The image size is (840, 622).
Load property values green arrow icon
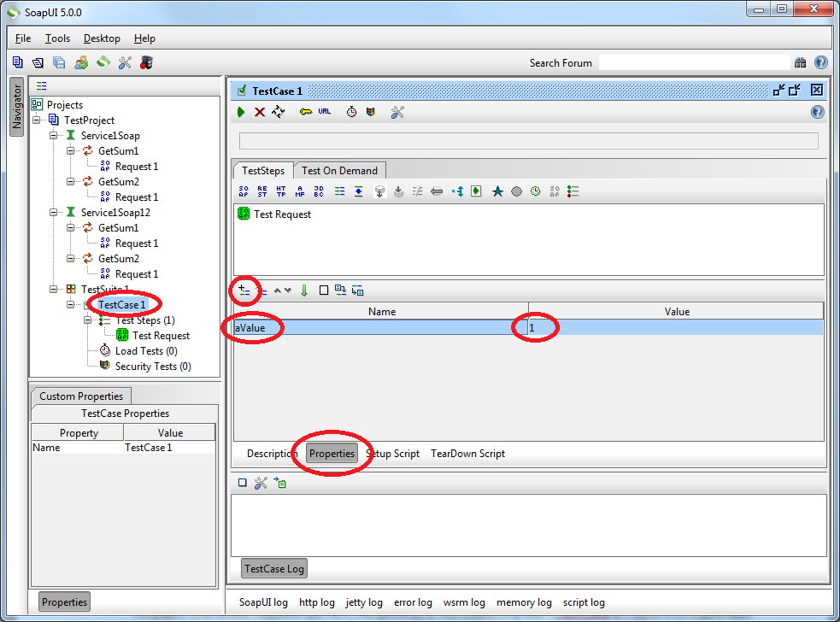(x=304, y=290)
